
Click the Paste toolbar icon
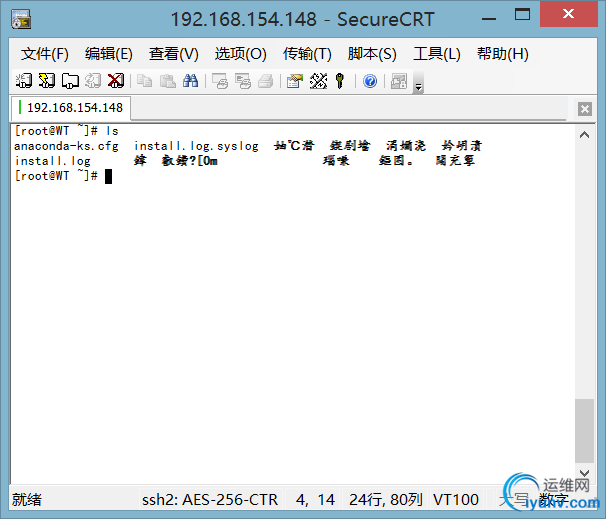point(167,81)
